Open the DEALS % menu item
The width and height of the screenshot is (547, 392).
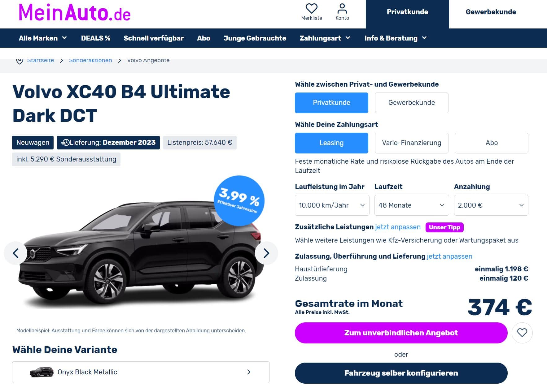[95, 38]
